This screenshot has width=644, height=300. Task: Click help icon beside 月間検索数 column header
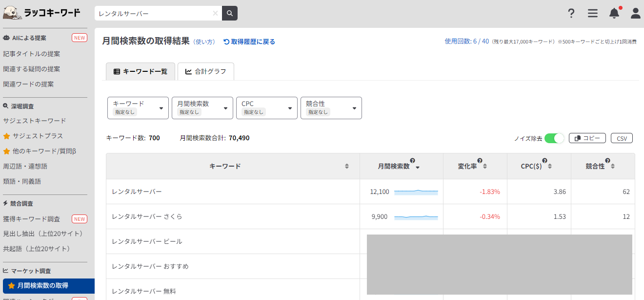point(412,160)
